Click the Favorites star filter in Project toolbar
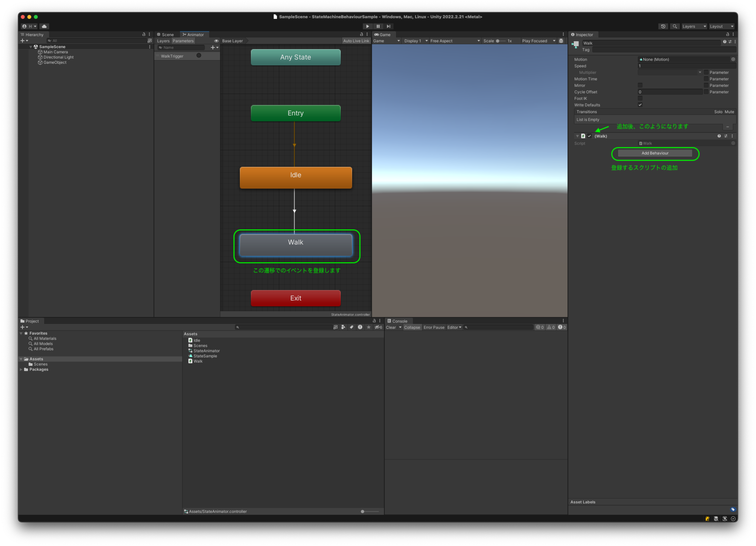The image size is (756, 546). [368, 327]
